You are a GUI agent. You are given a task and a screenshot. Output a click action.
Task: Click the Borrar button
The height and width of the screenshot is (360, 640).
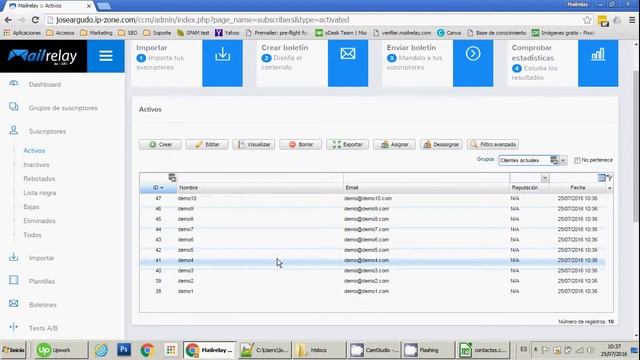(301, 144)
